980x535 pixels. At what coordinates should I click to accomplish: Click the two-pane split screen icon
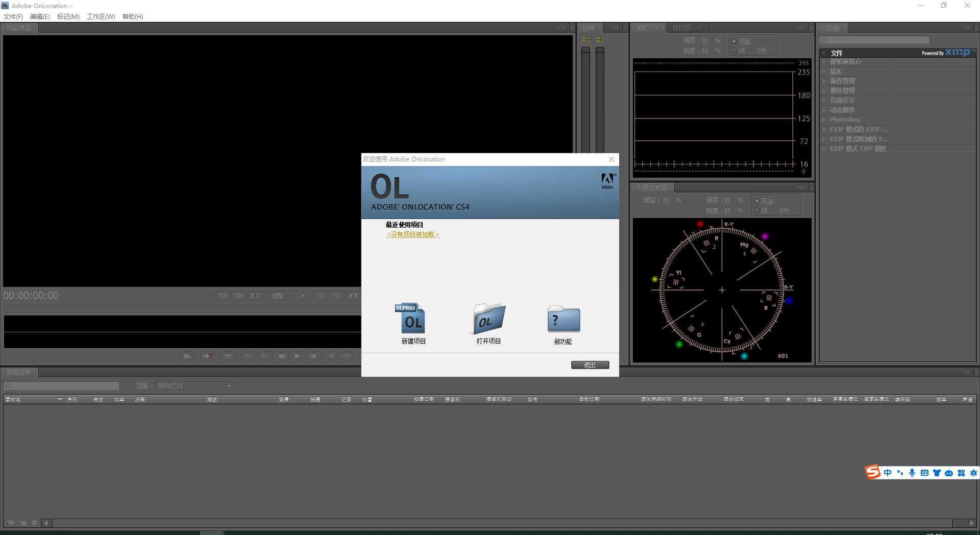point(320,296)
